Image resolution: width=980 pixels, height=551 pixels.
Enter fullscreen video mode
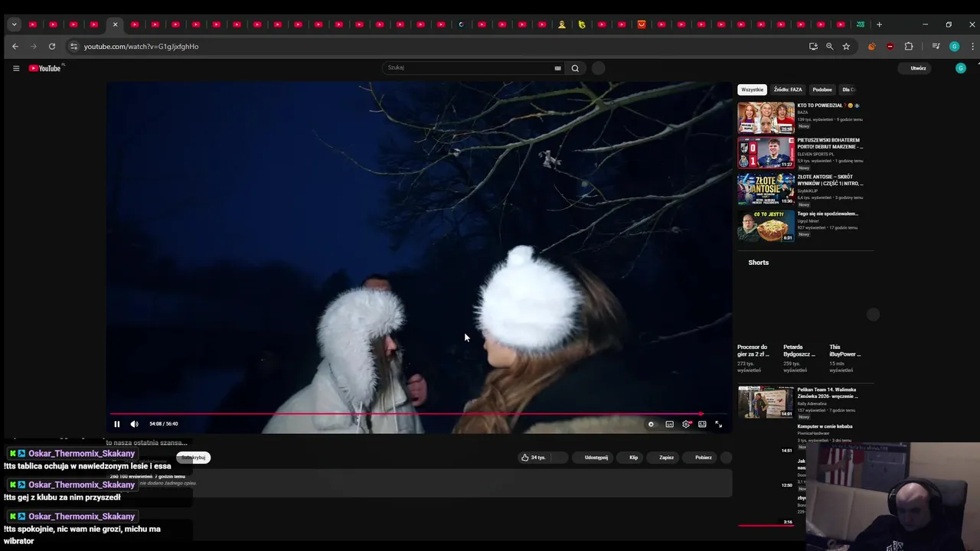[x=718, y=424]
